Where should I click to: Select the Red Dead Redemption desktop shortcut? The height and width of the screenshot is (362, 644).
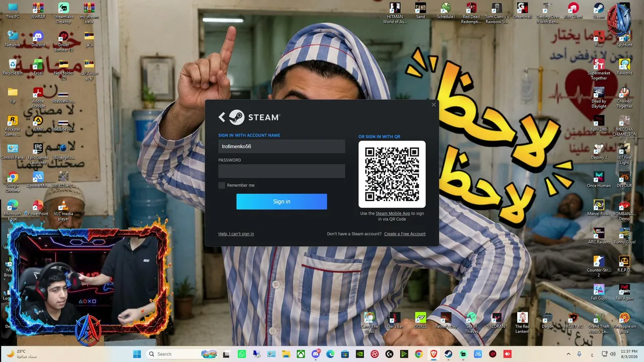coord(471,13)
